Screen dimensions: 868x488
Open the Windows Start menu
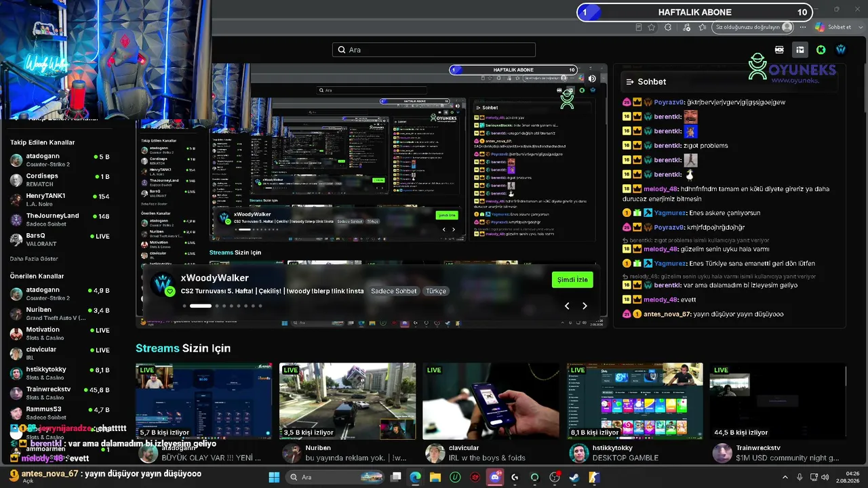click(x=274, y=477)
